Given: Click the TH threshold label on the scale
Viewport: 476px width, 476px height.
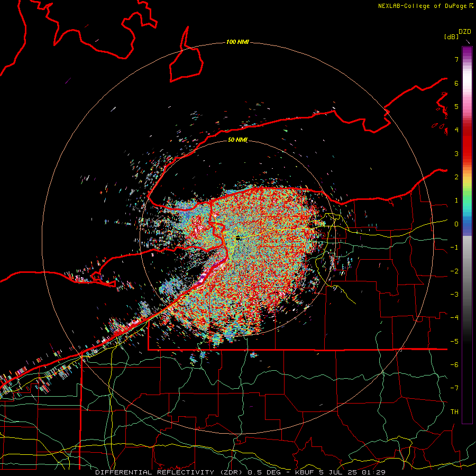Looking at the screenshot, I should click(454, 412).
